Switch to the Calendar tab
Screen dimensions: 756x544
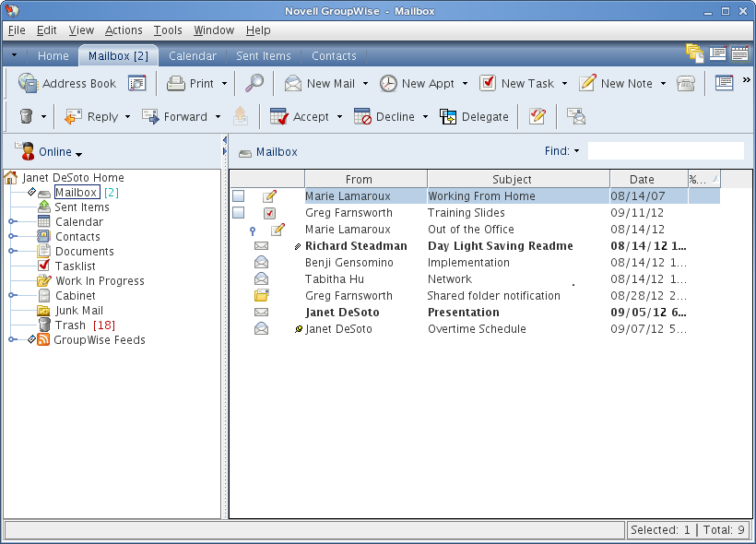click(x=192, y=55)
